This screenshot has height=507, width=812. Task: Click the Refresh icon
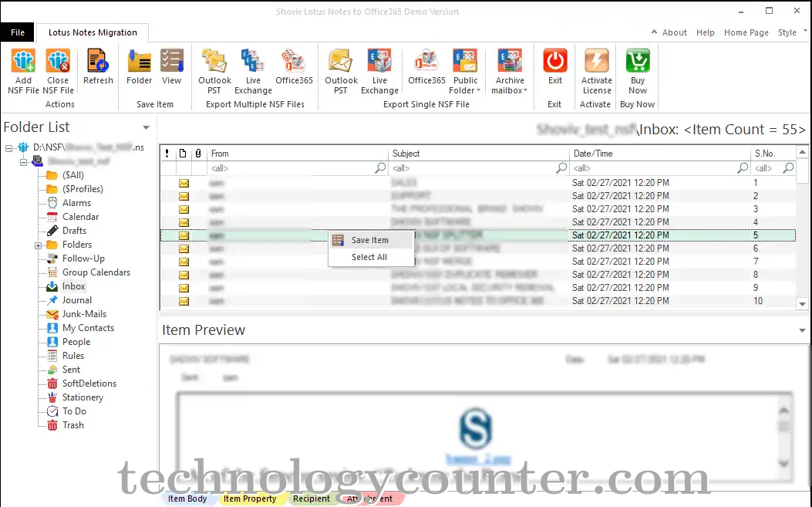[98, 61]
